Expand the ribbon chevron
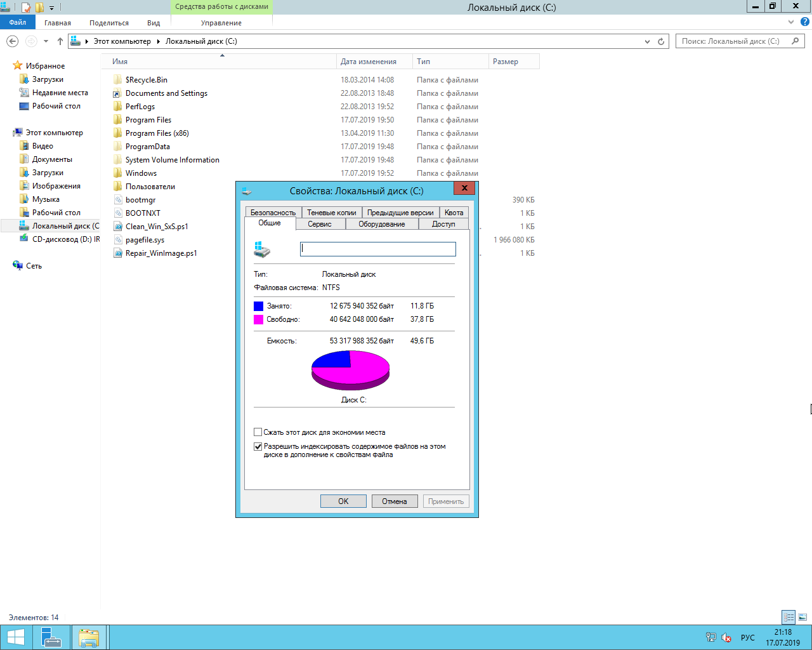Viewport: 812px width, 650px height. [x=791, y=22]
